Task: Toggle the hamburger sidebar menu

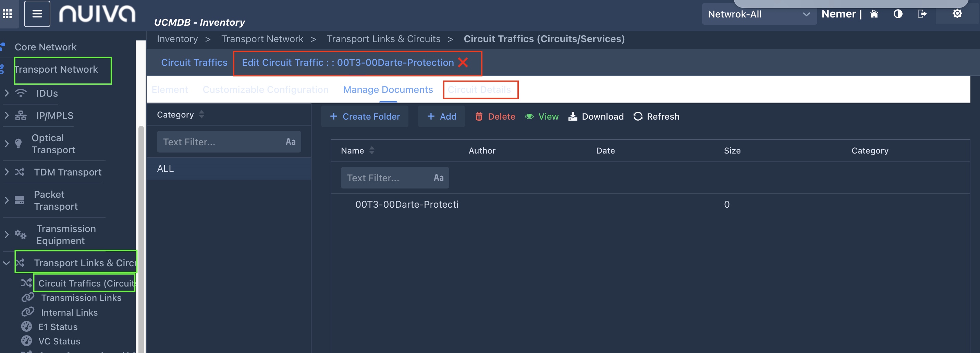Action: pyautogui.click(x=37, y=14)
